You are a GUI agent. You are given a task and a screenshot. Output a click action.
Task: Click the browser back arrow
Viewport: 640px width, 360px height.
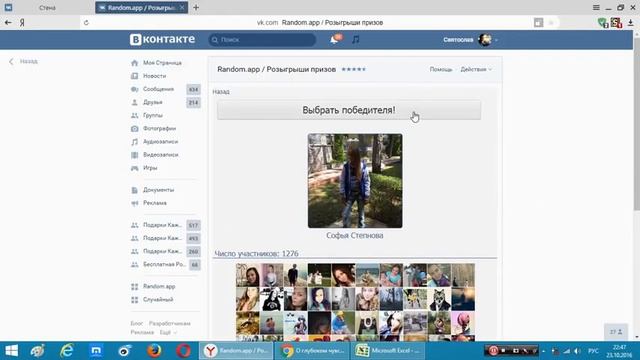(8, 23)
